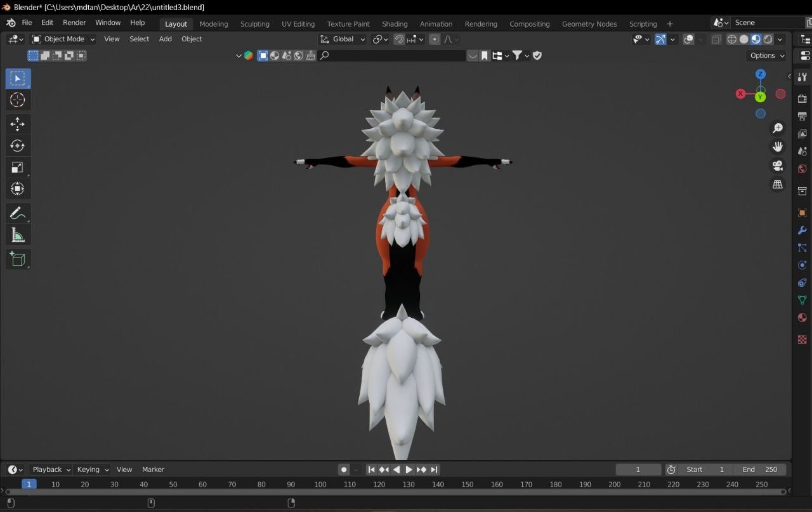Viewport: 812px width, 512px height.
Task: Click the pan view hand icon
Action: pos(778,147)
